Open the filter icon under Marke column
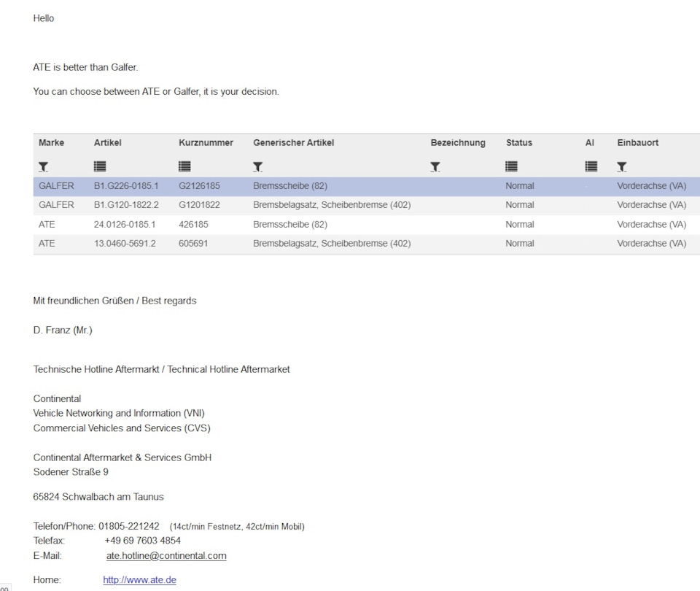 tap(43, 166)
